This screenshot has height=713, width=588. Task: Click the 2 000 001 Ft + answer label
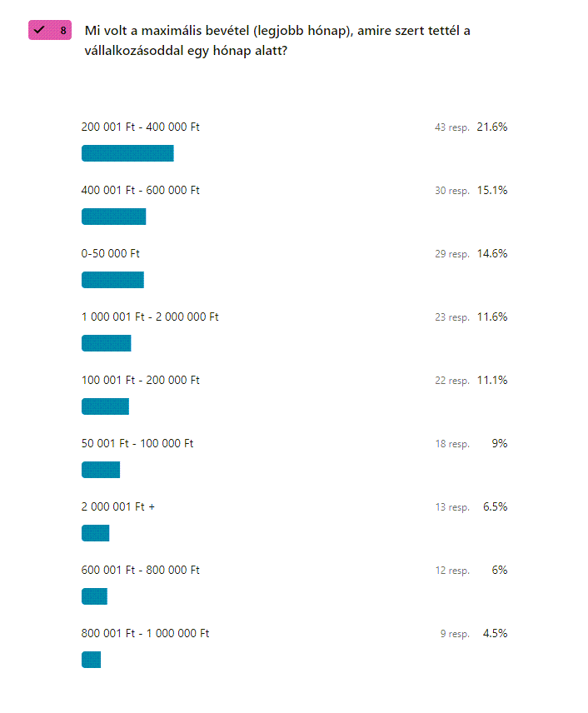click(117, 506)
